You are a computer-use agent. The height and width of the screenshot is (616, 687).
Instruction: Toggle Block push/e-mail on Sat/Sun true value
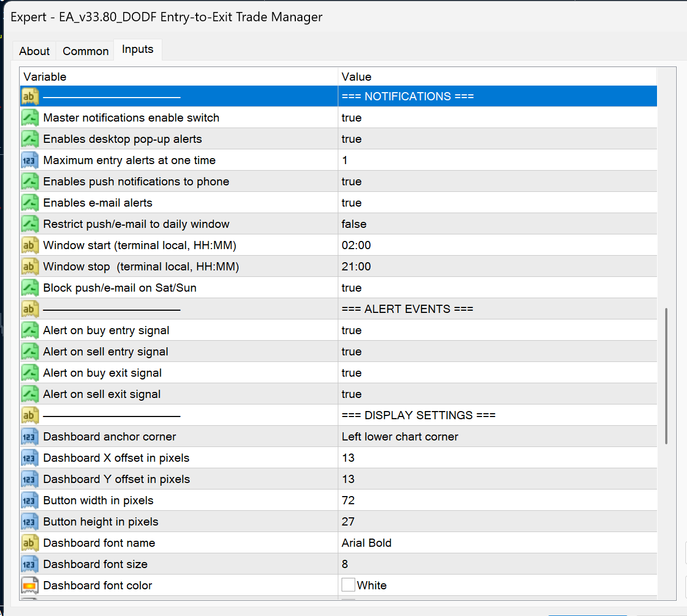497,288
